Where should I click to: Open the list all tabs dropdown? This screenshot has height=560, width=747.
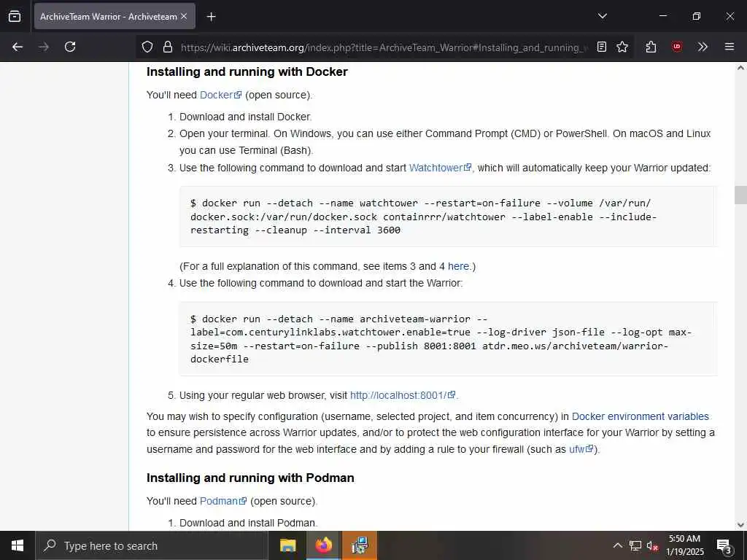(603, 16)
